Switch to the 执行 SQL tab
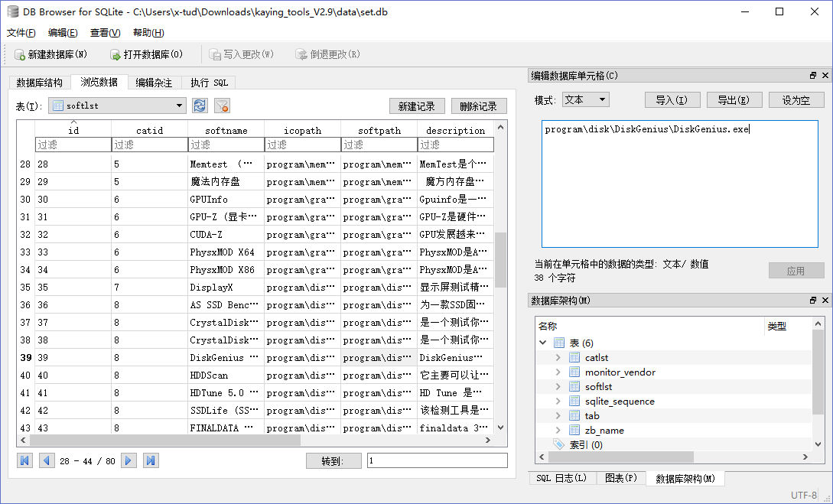This screenshot has height=504, width=833. click(209, 83)
